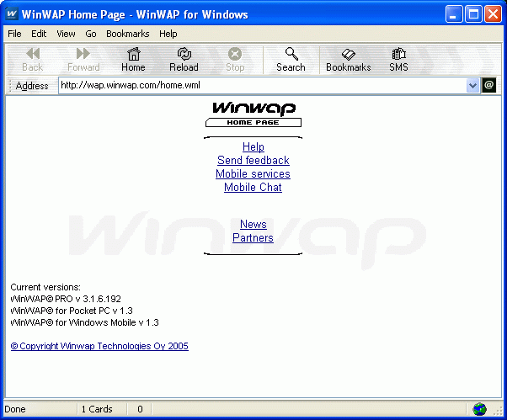Click the 'Address' label
The image size is (507, 420).
point(32,86)
